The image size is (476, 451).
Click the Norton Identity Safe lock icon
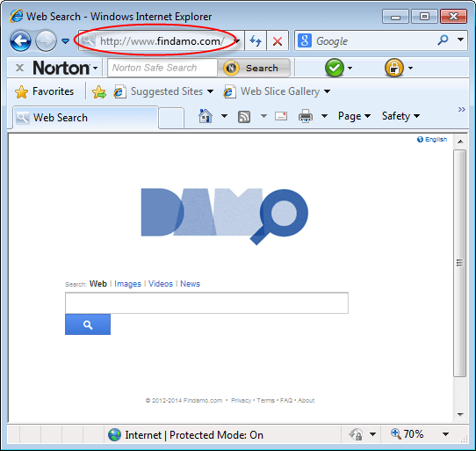pyautogui.click(x=394, y=68)
